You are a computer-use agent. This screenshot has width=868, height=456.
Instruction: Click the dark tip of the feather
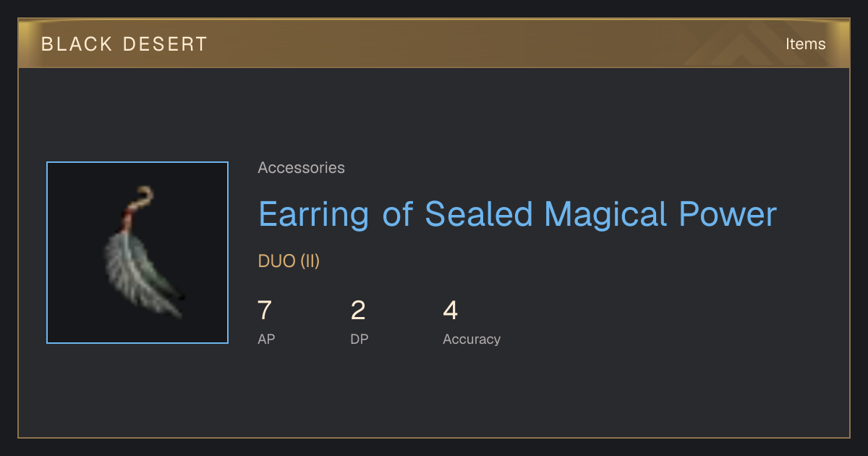(179, 296)
